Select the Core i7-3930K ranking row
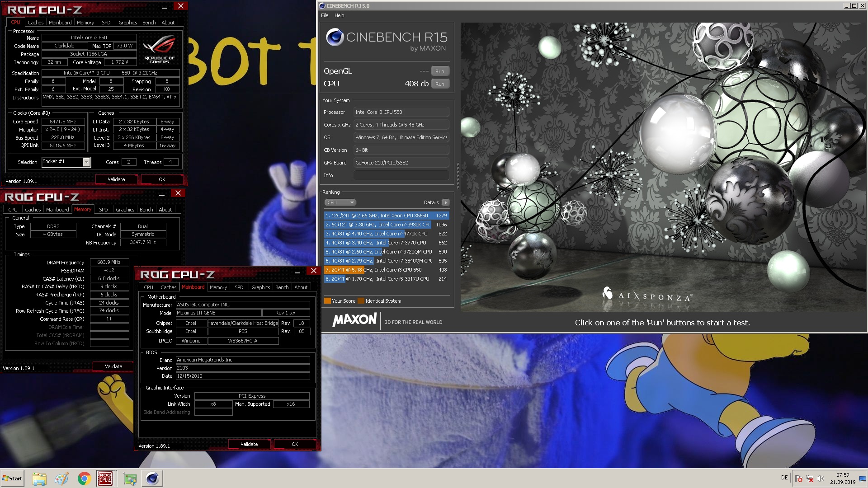 click(387, 225)
